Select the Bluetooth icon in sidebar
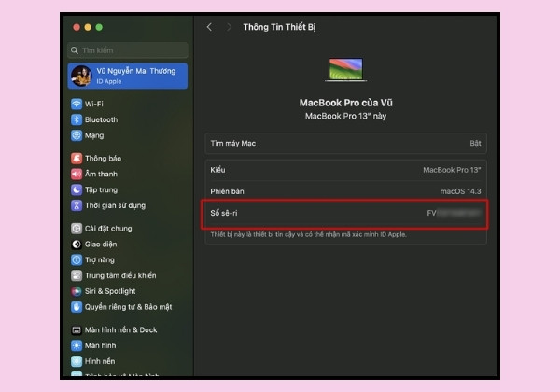 77,119
